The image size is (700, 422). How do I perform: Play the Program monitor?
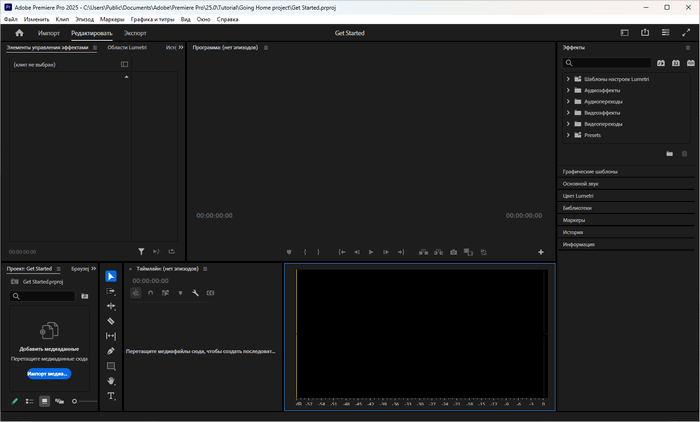click(x=371, y=252)
